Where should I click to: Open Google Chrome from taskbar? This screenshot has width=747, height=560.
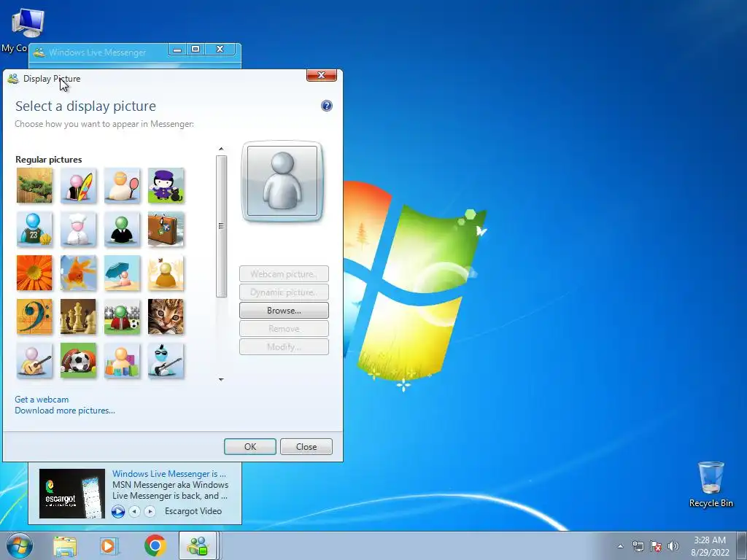point(155,545)
